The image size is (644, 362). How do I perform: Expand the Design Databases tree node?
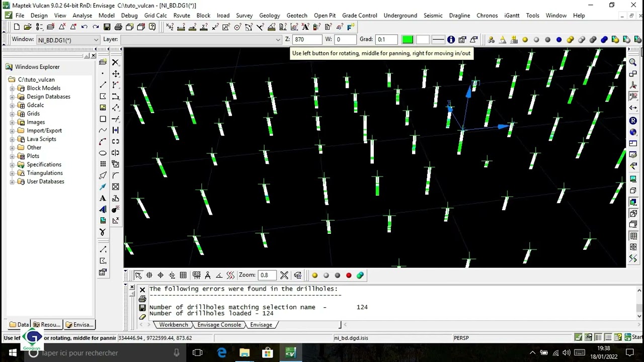[12, 97]
